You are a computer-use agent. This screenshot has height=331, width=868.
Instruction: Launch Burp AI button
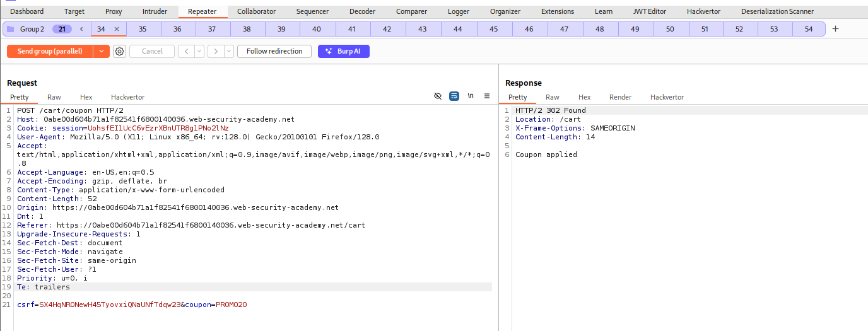[x=344, y=51]
